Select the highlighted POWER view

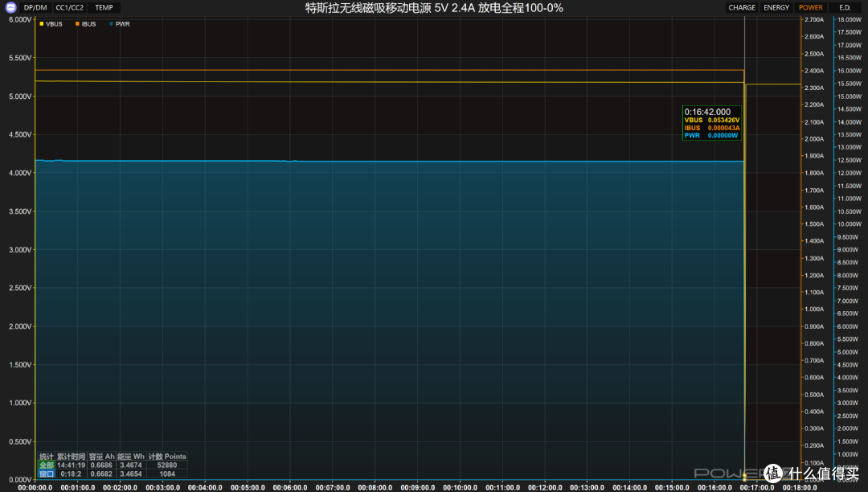pyautogui.click(x=810, y=8)
